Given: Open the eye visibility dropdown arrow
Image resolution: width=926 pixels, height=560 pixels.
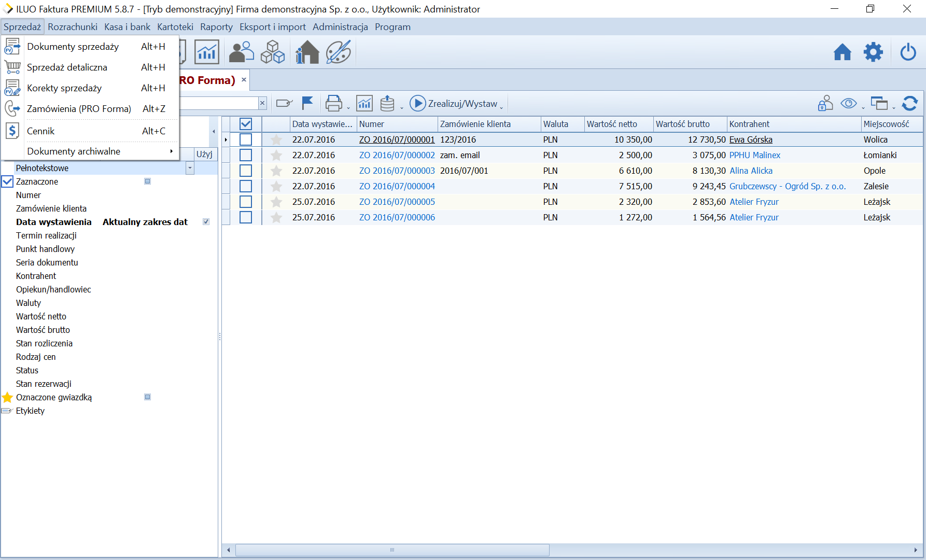Looking at the screenshot, I should click(x=863, y=108).
